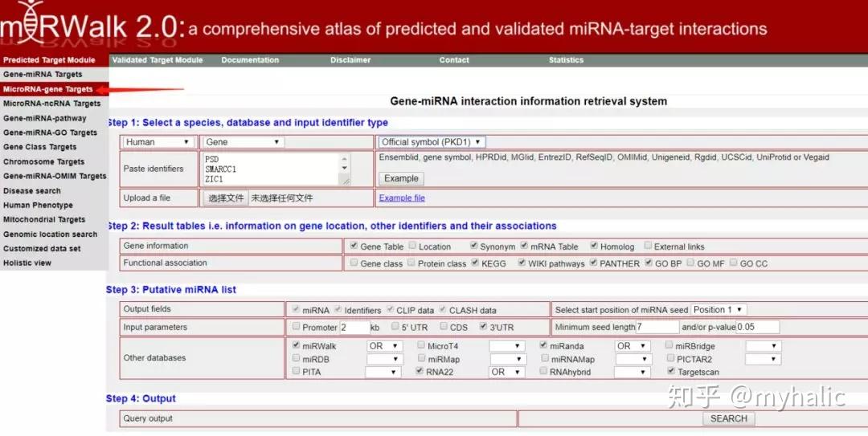
Task: Click the Minimum seed length field
Action: click(x=657, y=327)
